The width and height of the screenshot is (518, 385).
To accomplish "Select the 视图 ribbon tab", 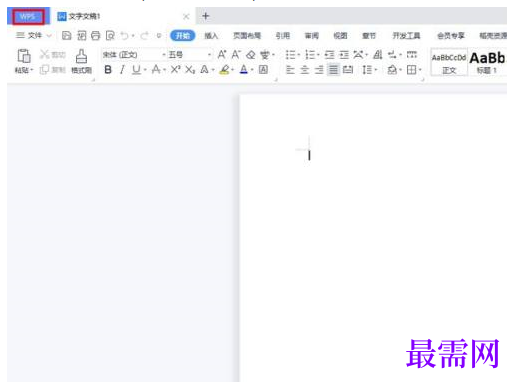I will click(340, 35).
